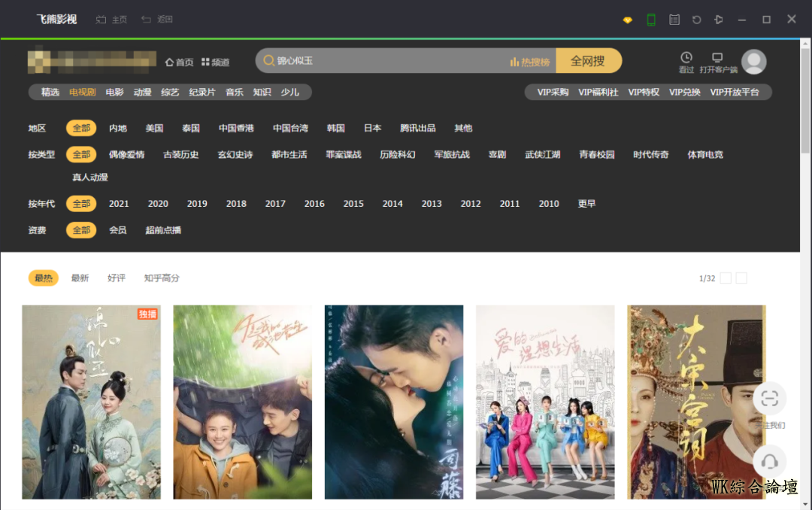Viewport: 812px width, 510px height.
Task: Click 打开客户端 to open the client
Action: coord(718,62)
